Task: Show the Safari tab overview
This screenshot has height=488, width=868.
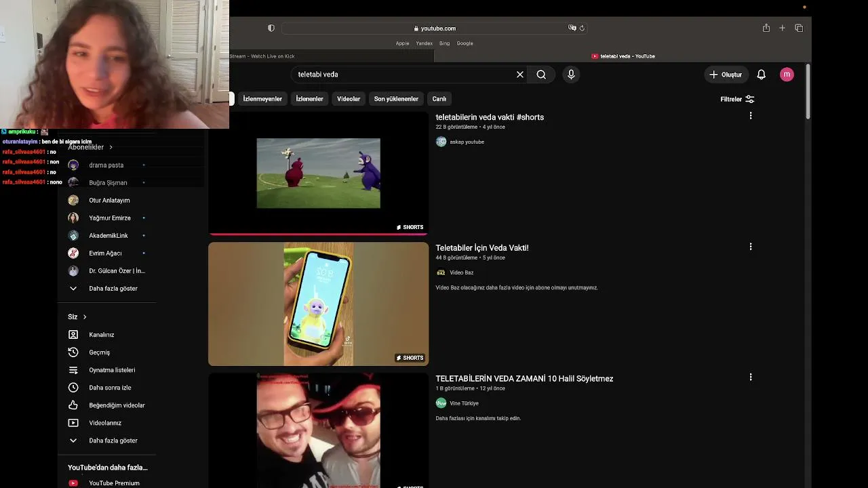Action: 799,28
